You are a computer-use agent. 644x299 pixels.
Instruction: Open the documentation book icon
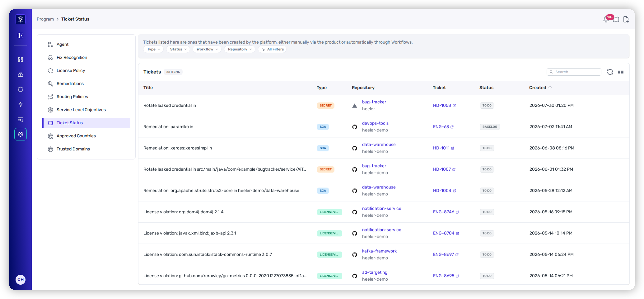pos(616,19)
